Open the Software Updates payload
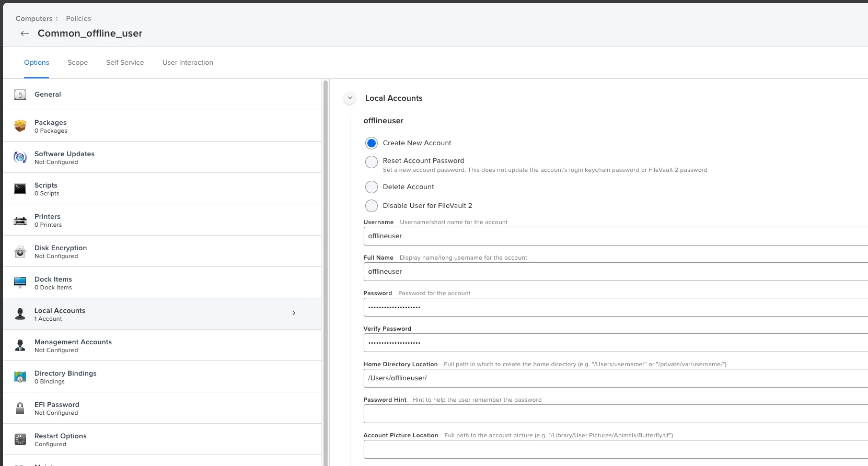Viewport: 868px width, 466px height. pyautogui.click(x=162, y=157)
